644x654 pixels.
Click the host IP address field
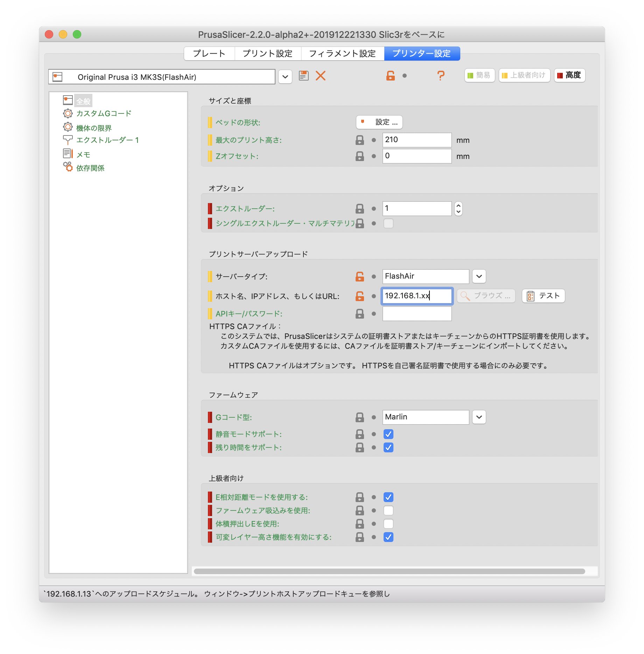(x=417, y=296)
